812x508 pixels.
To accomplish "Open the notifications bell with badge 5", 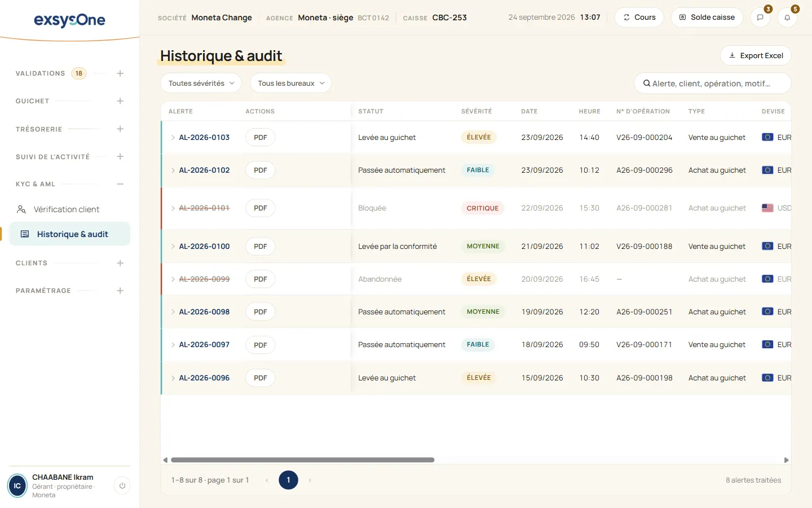I will tap(787, 17).
